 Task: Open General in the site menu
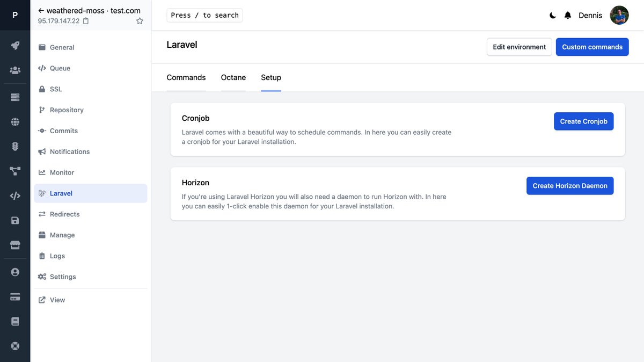pos(91,47)
